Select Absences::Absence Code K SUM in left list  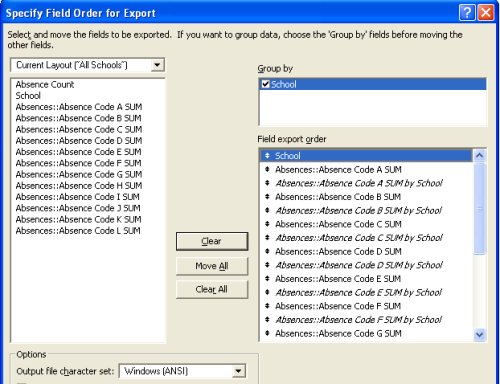(78, 220)
